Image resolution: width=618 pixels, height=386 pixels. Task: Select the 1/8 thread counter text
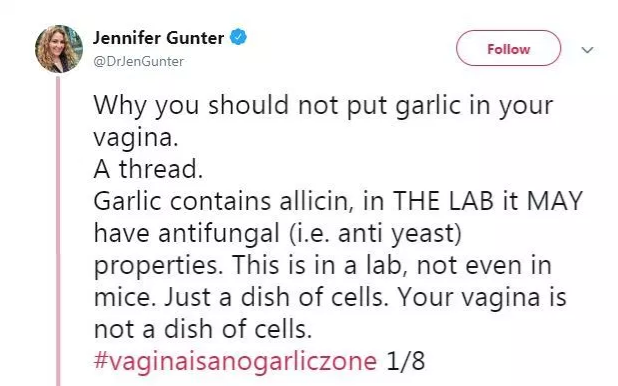[x=406, y=361]
